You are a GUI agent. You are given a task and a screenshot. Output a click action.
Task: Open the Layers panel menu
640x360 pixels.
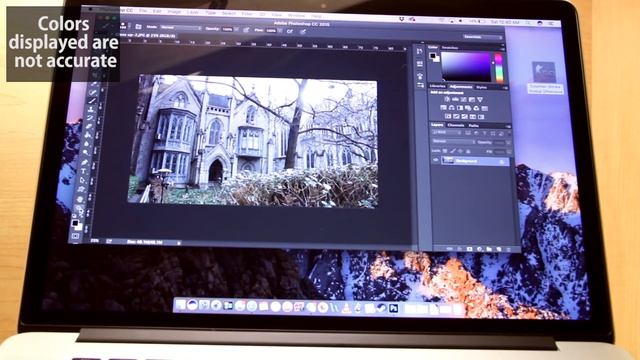(x=509, y=127)
